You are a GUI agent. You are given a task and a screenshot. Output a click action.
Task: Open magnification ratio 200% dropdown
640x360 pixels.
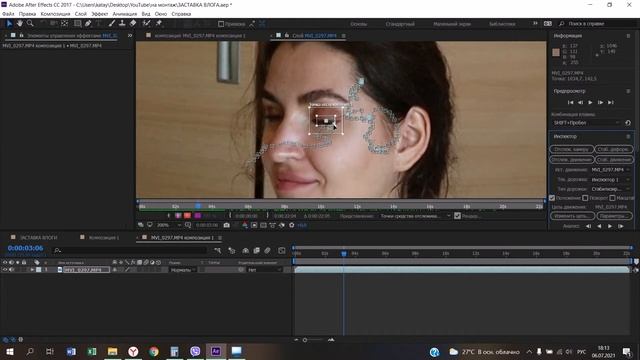point(169,225)
